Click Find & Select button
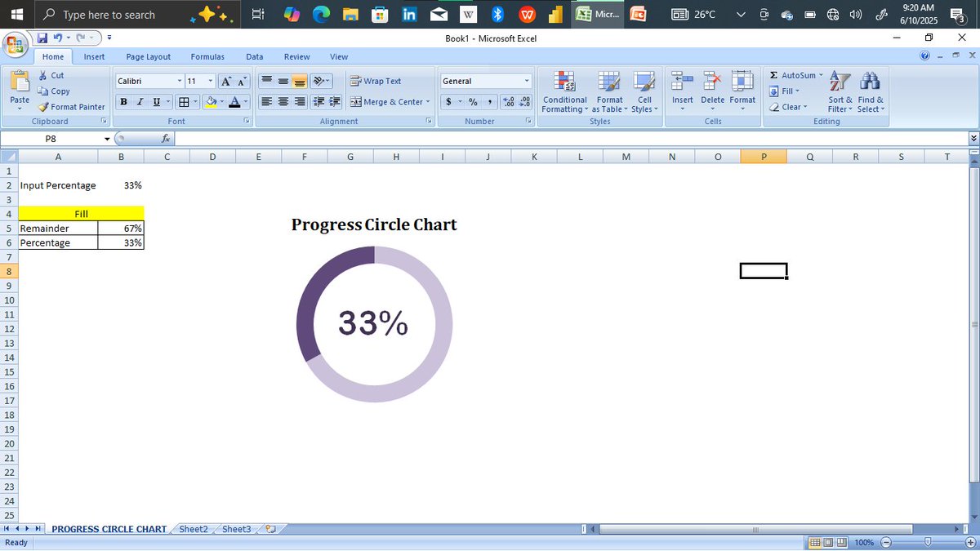The height and width of the screenshot is (551, 980). (871, 91)
